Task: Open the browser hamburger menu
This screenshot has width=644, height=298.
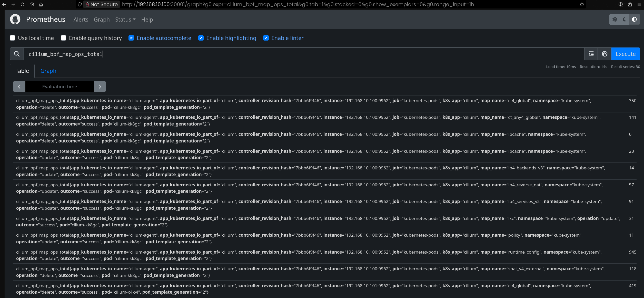Action: pyautogui.click(x=639, y=4)
